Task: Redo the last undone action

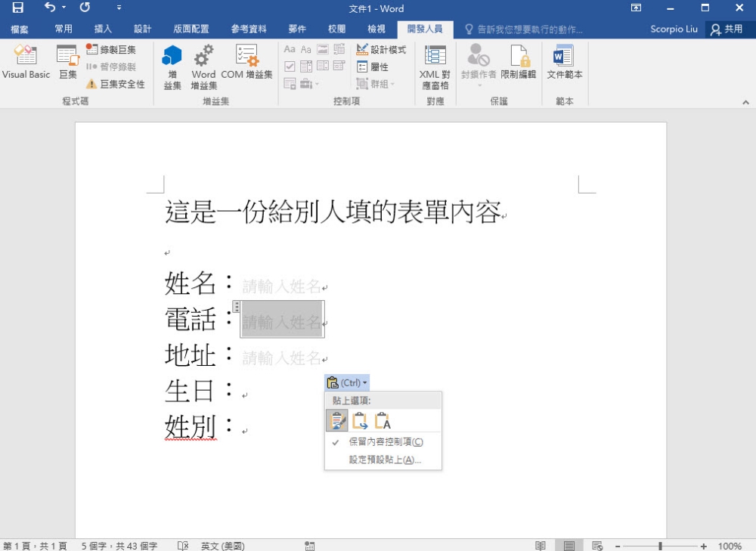Action: [x=85, y=8]
